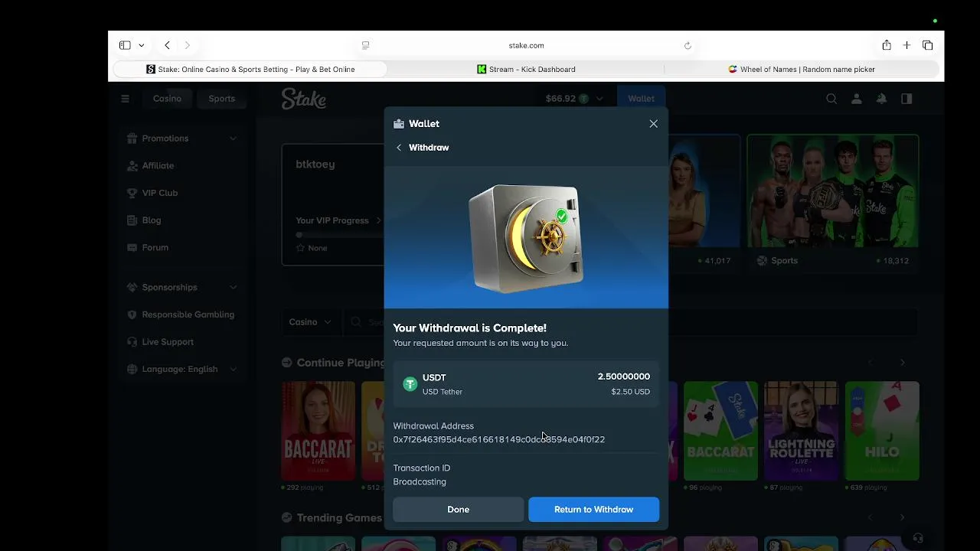980x551 pixels.
Task: Click the Stake logo
Action: 303,99
